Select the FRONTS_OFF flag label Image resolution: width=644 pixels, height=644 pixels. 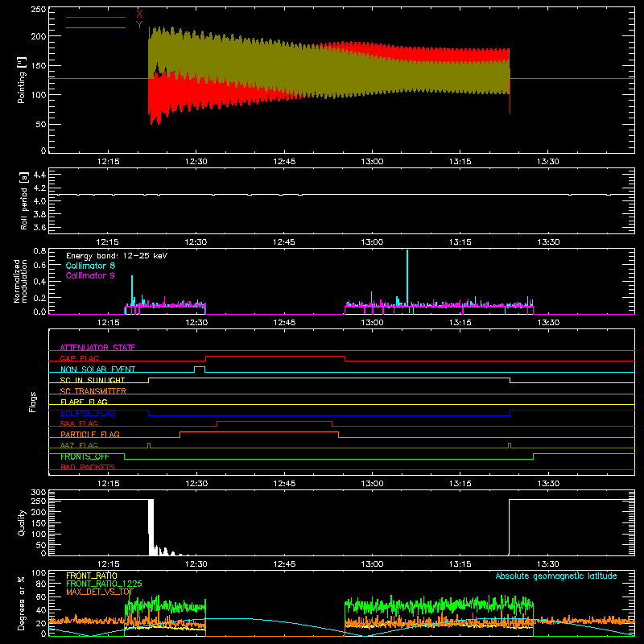point(85,456)
